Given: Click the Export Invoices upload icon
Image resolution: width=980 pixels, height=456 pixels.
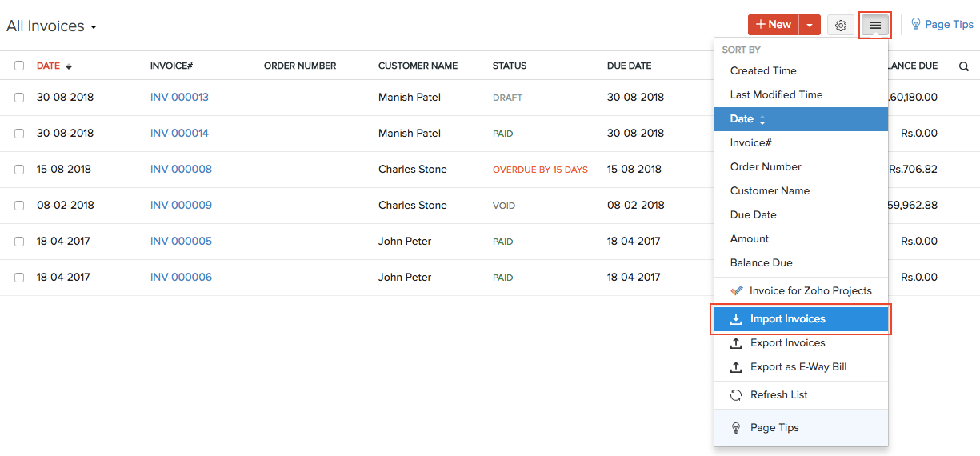Looking at the screenshot, I should click(x=736, y=343).
